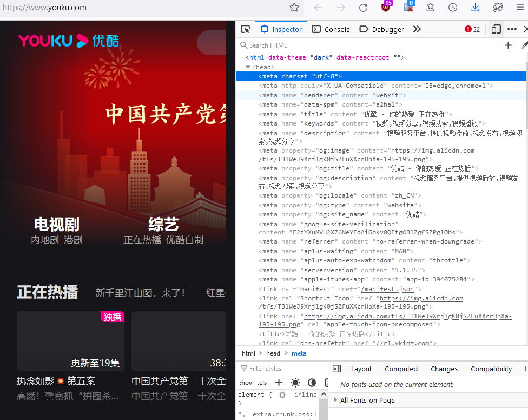Select the meta og:locale node

340,196
